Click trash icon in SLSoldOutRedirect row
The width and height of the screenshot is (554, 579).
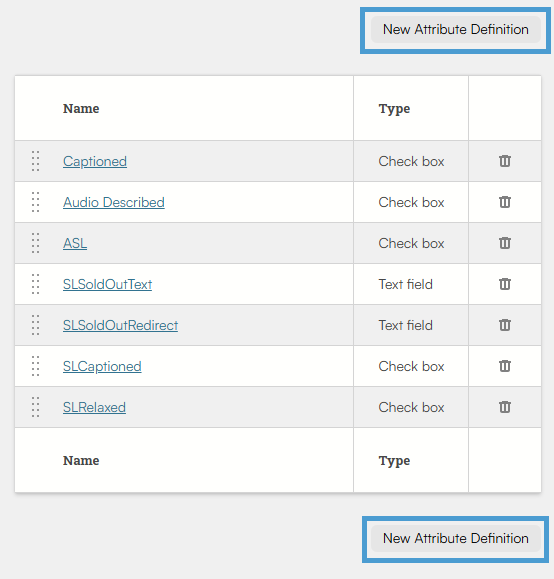coord(505,325)
